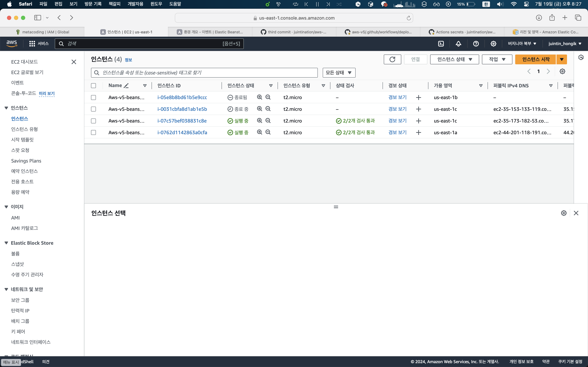Click the AWS services grid icon
The width and height of the screenshot is (588, 367).
coord(32,44)
